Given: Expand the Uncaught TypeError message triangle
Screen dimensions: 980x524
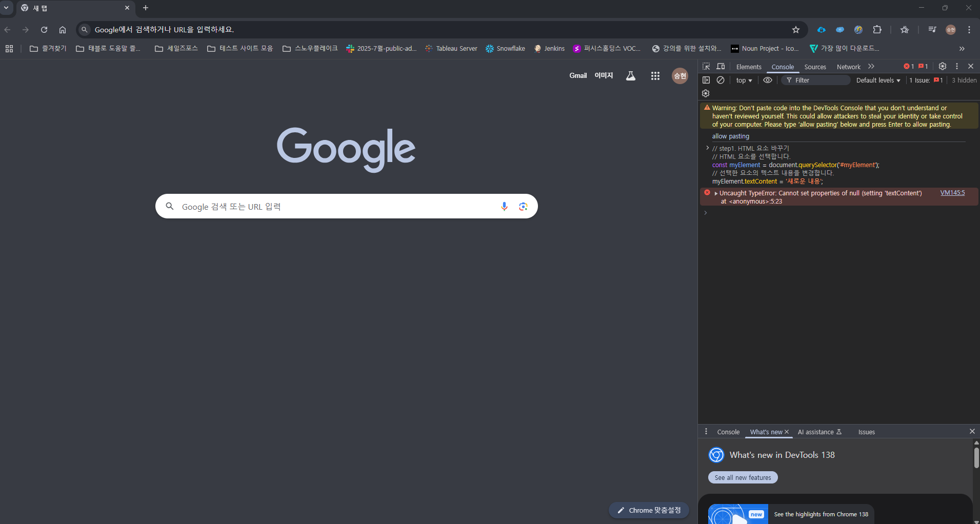Looking at the screenshot, I should point(716,193).
